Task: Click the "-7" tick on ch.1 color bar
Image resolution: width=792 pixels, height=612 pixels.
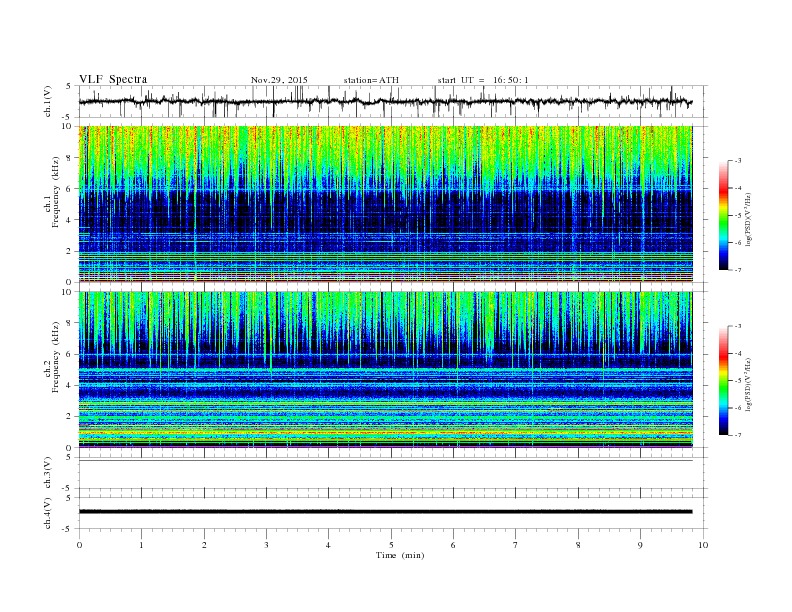Action: point(738,270)
